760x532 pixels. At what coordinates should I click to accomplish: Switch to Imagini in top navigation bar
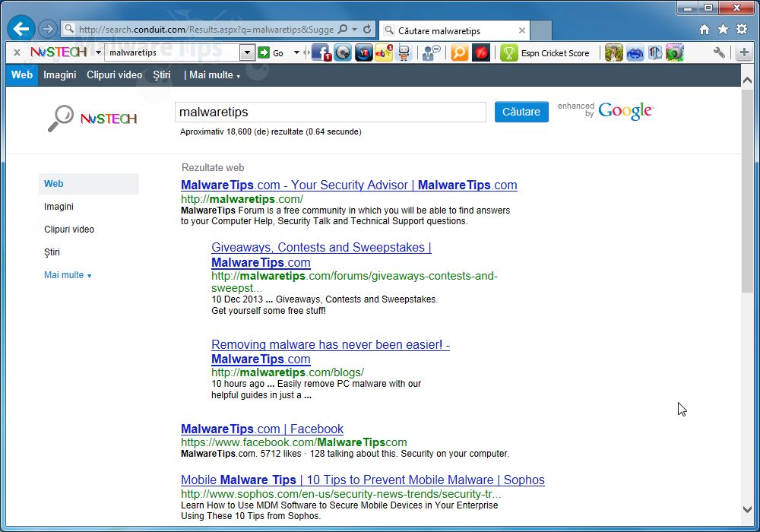[59, 74]
